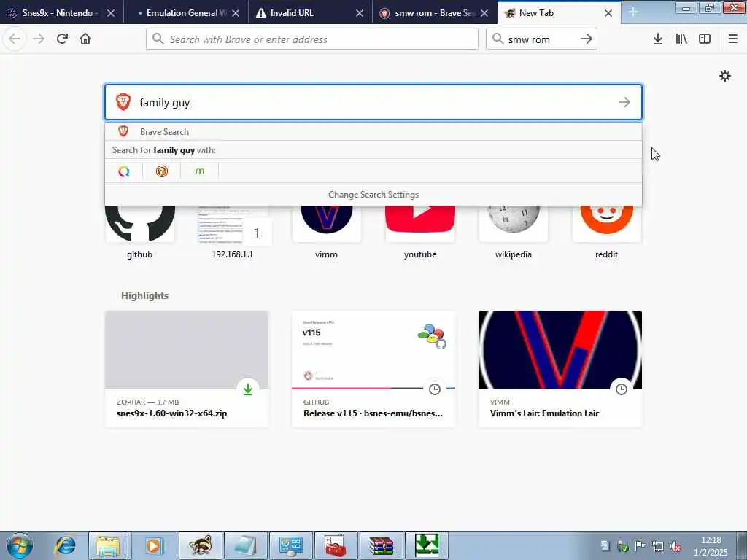The height and width of the screenshot is (560, 747).
Task: Open new tab page settings gear
Action: pos(725,76)
